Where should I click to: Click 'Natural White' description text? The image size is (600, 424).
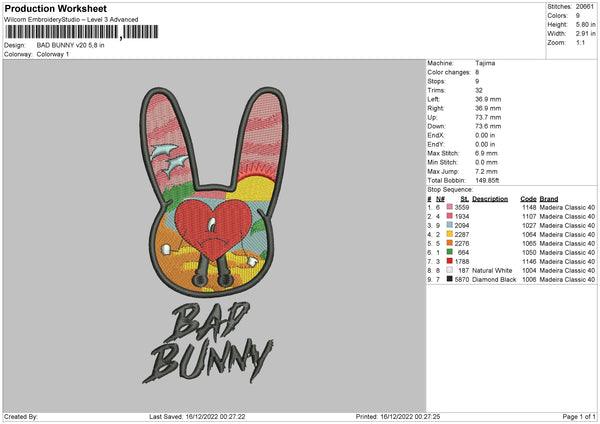tap(492, 271)
